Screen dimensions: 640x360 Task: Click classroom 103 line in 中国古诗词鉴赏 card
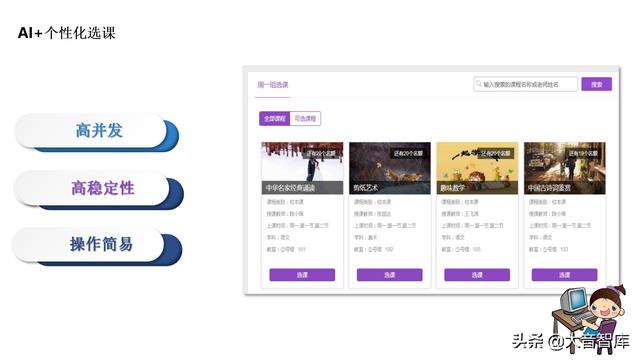click(x=549, y=249)
